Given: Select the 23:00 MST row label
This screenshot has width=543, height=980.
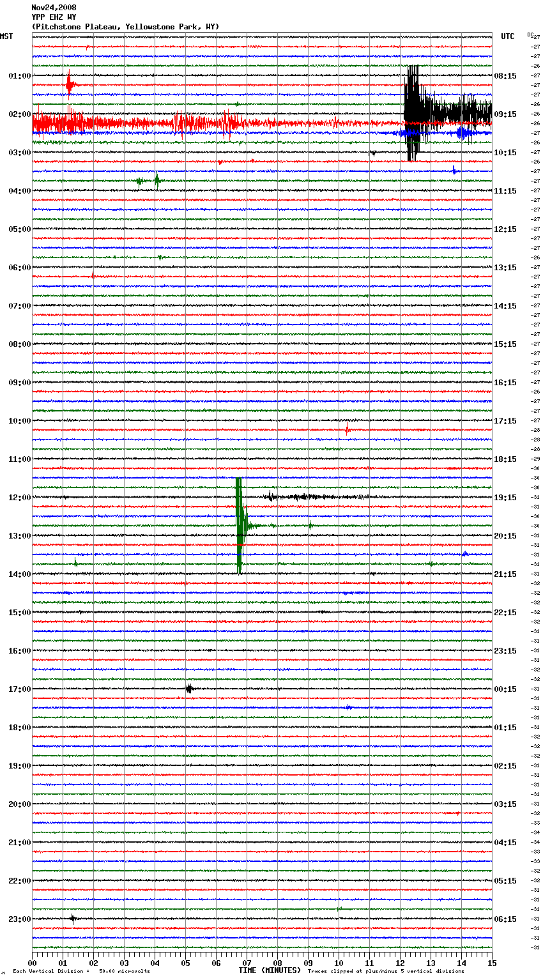Looking at the screenshot, I should [x=19, y=919].
